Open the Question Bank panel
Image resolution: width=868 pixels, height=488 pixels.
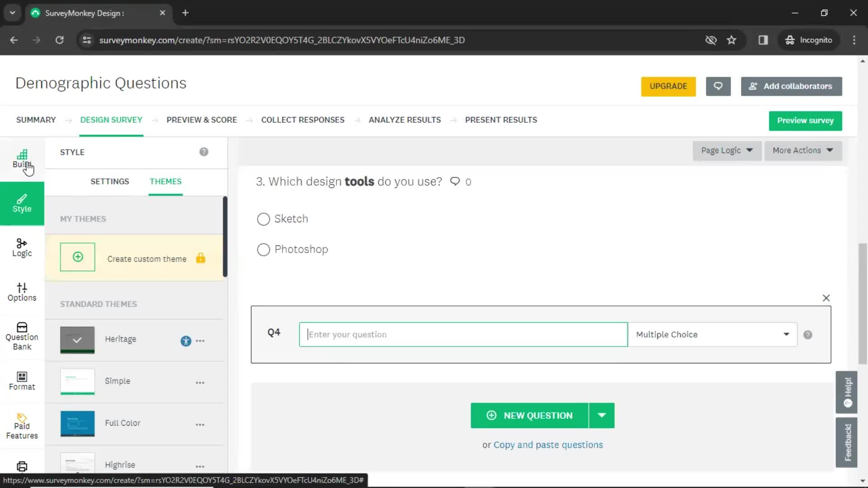[21, 336]
